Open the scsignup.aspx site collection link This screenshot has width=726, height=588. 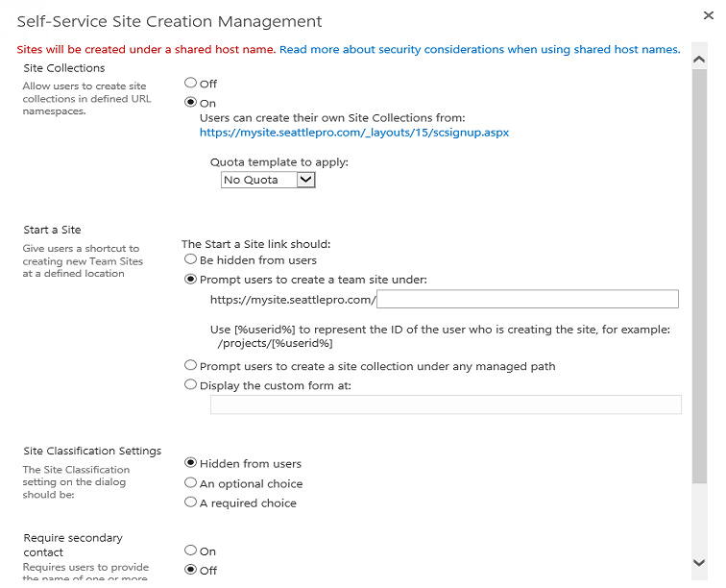[x=354, y=133]
